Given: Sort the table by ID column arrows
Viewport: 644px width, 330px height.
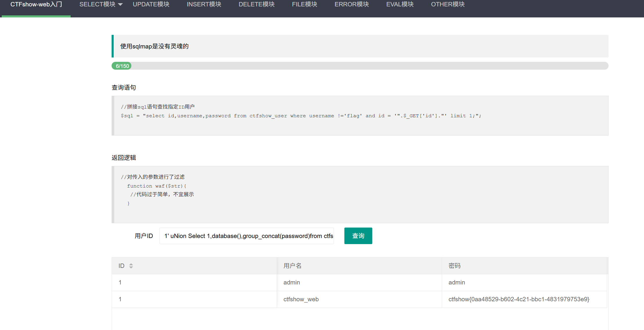Looking at the screenshot, I should (131, 266).
